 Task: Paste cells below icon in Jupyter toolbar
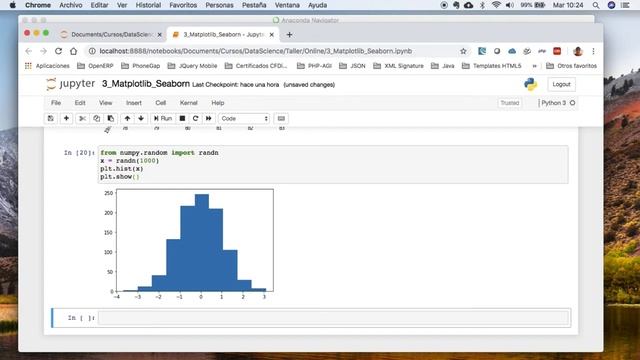click(111, 118)
